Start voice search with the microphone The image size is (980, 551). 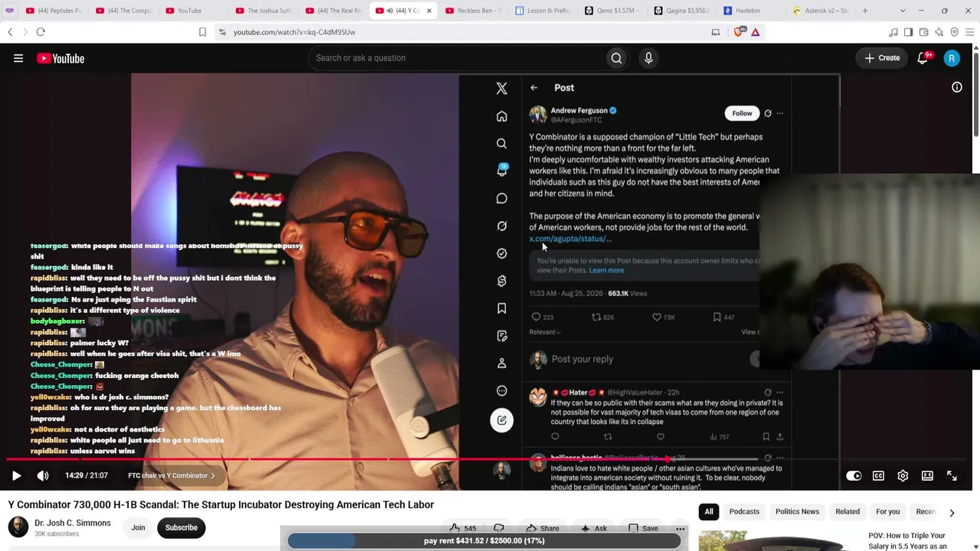[648, 58]
